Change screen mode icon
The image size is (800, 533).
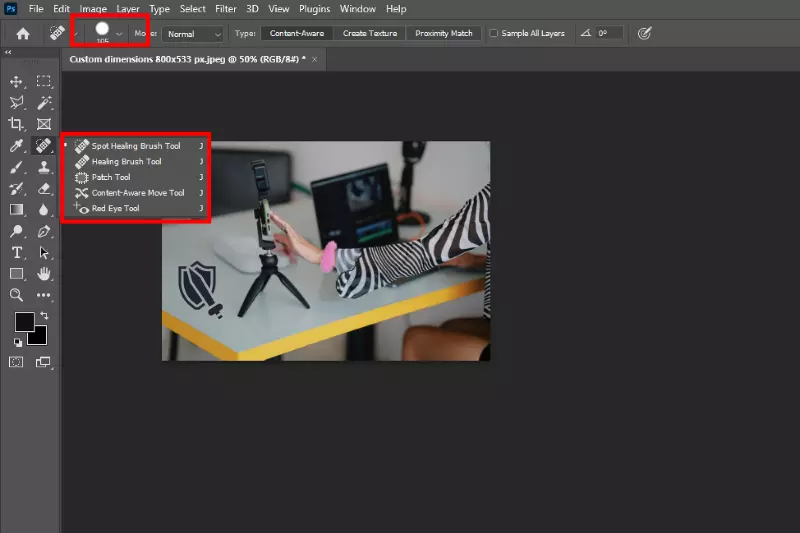pyautogui.click(x=43, y=362)
